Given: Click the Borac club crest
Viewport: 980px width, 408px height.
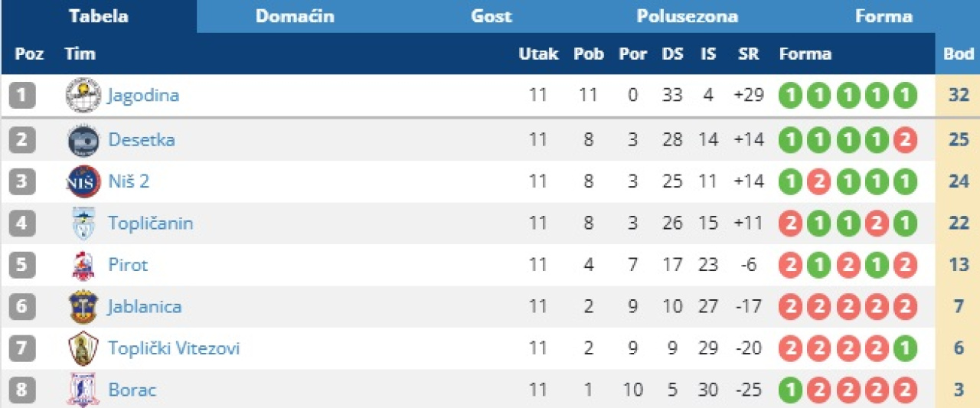Looking at the screenshot, I should [83, 390].
